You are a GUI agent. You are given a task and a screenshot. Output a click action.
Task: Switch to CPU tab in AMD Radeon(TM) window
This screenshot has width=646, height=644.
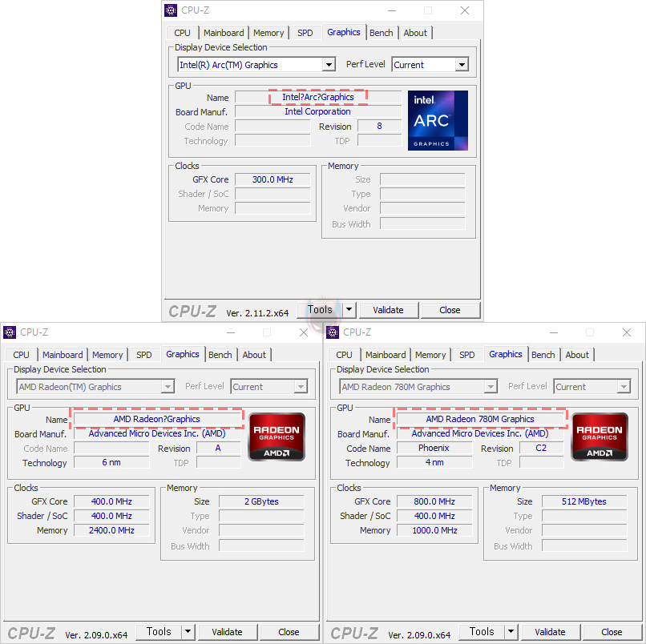click(21, 355)
